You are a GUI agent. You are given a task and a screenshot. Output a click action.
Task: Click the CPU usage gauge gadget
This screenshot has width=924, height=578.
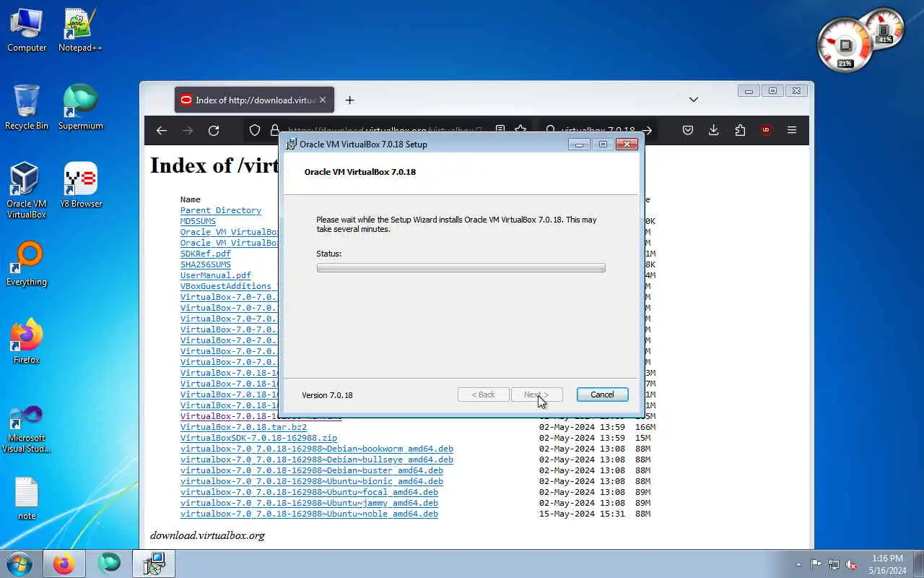[845, 46]
